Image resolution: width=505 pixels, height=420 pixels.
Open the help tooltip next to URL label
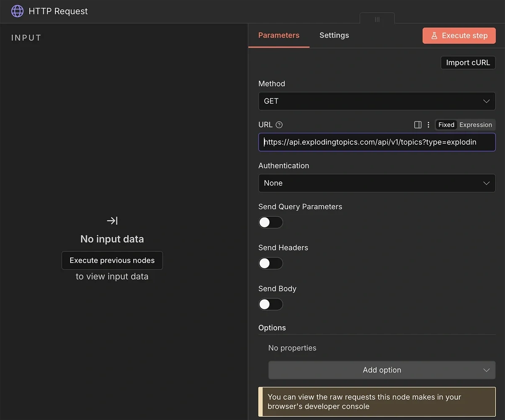coord(279,125)
